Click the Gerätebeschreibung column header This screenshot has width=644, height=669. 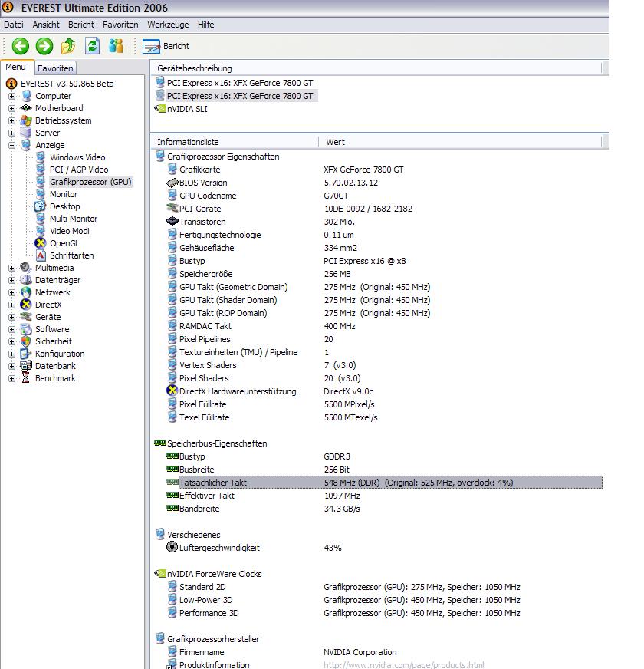[376, 68]
